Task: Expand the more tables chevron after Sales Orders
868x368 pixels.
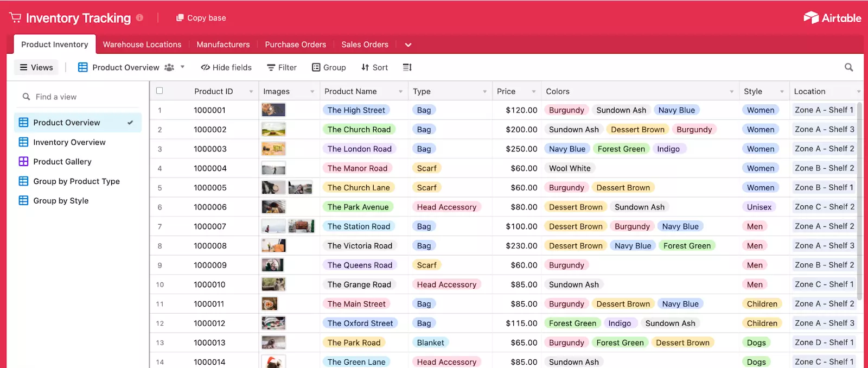Action: (408, 45)
